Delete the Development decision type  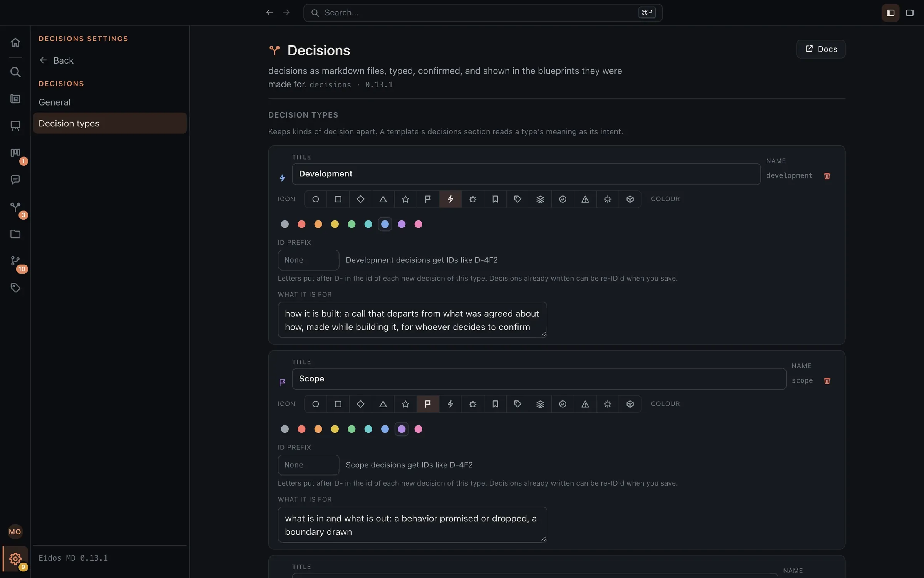827,176
